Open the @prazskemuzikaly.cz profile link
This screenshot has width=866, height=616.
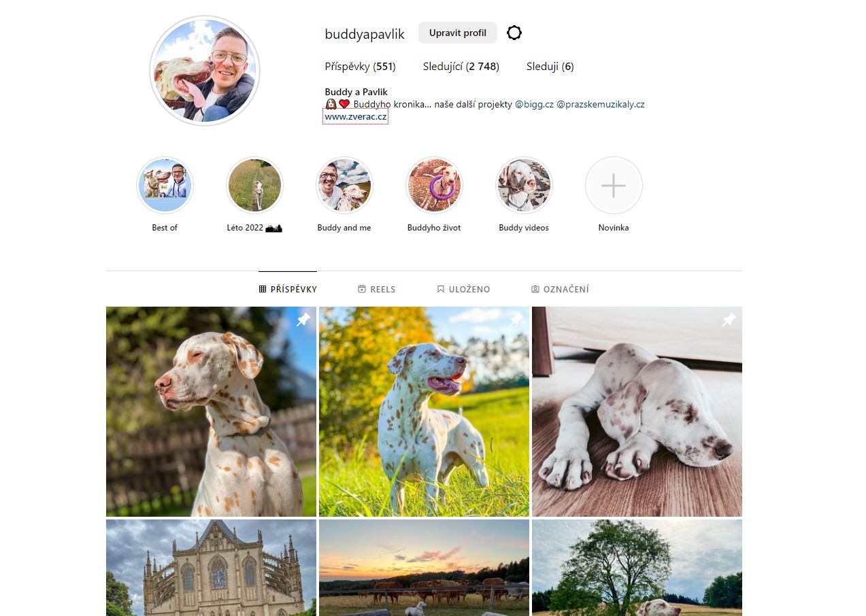click(x=601, y=105)
